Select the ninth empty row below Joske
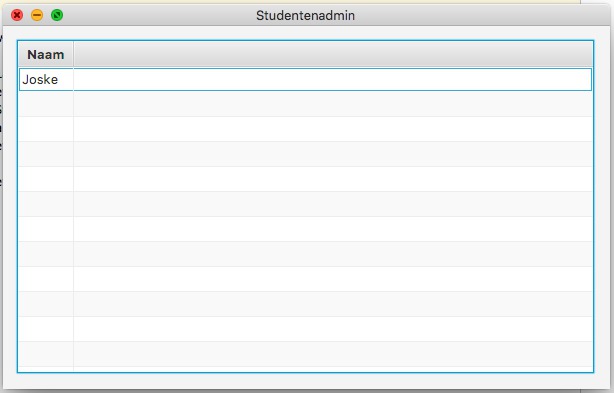The width and height of the screenshot is (614, 393). click(305, 305)
